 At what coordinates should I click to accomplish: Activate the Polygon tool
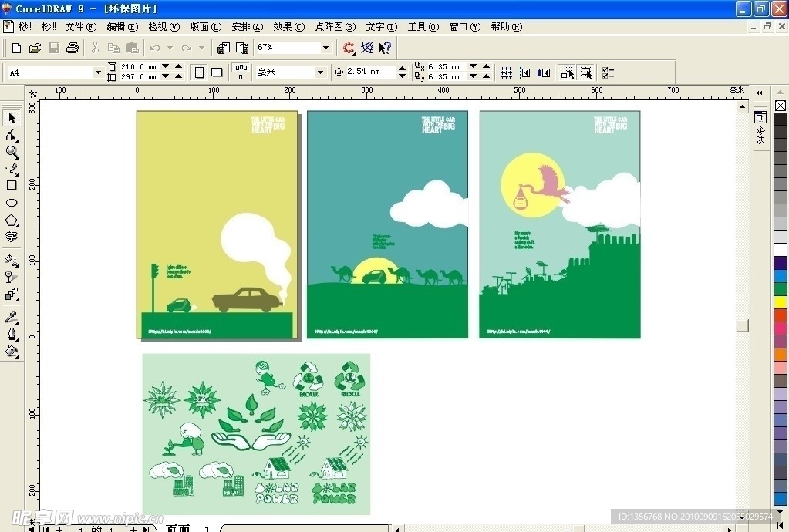pyautogui.click(x=12, y=220)
